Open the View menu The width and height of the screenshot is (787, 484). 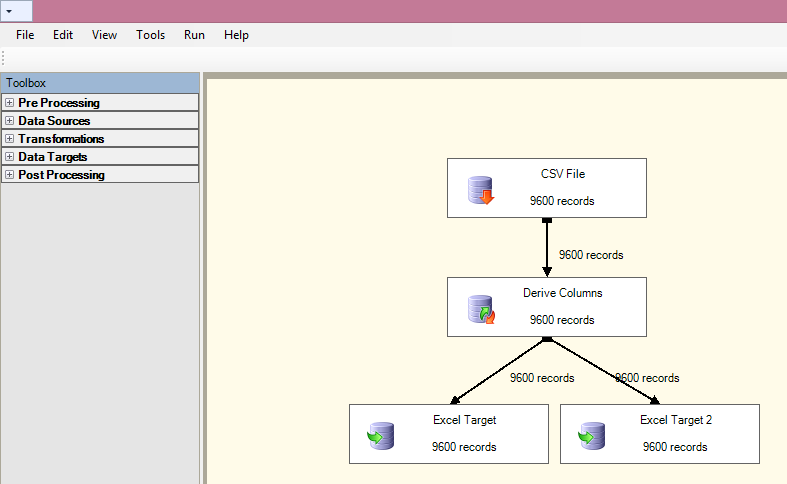pyautogui.click(x=104, y=35)
